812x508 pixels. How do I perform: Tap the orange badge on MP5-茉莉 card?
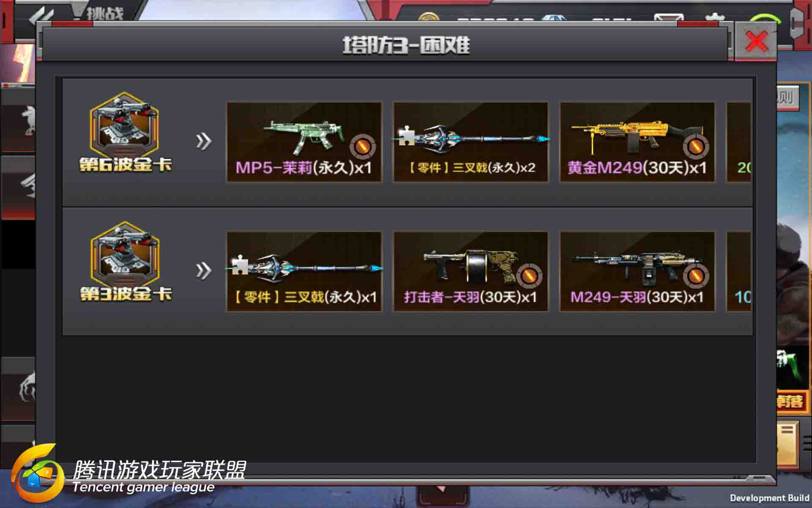point(362,146)
